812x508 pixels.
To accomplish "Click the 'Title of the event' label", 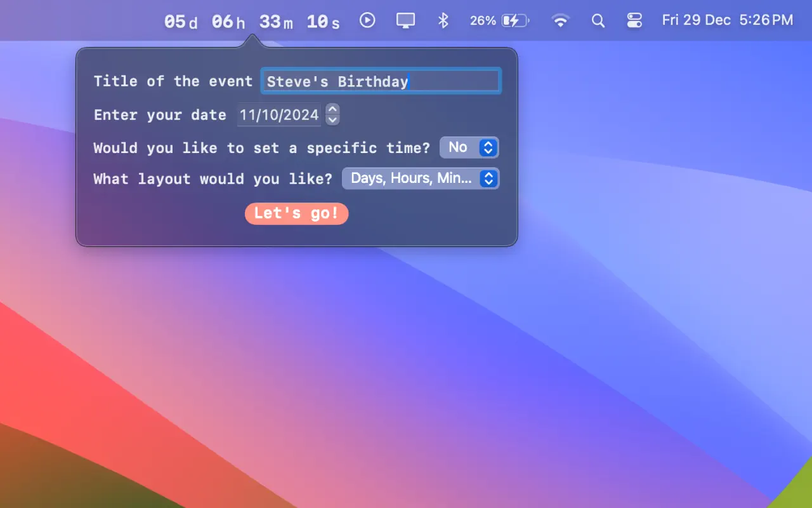I will (173, 81).
